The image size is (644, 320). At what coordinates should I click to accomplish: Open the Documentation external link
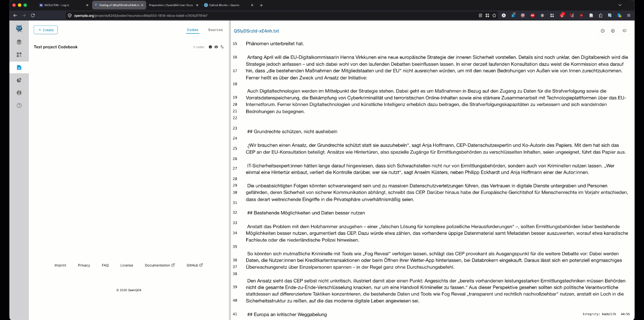160,265
